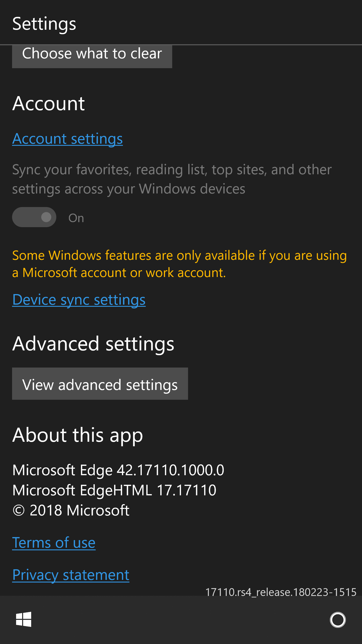The image size is (362, 644).
Task: Click the yellow Microsoft account warning message
Action: [x=179, y=264]
